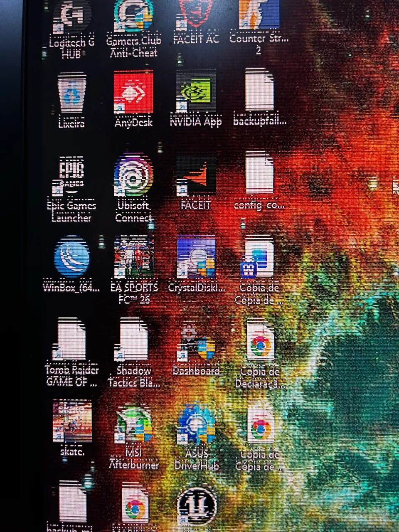
Task: Select the Counter Strike 2 icon
Action: 259,15
